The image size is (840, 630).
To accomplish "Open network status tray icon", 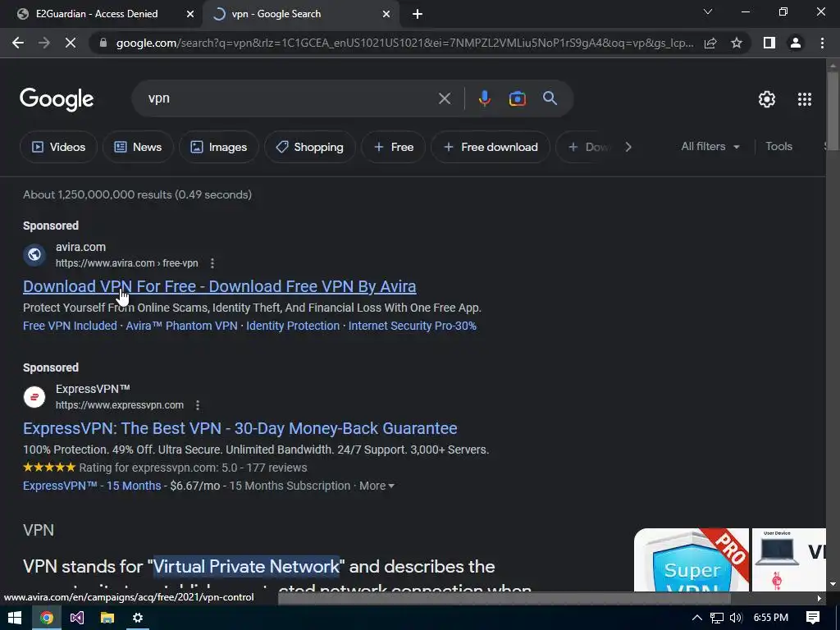I will (717, 618).
